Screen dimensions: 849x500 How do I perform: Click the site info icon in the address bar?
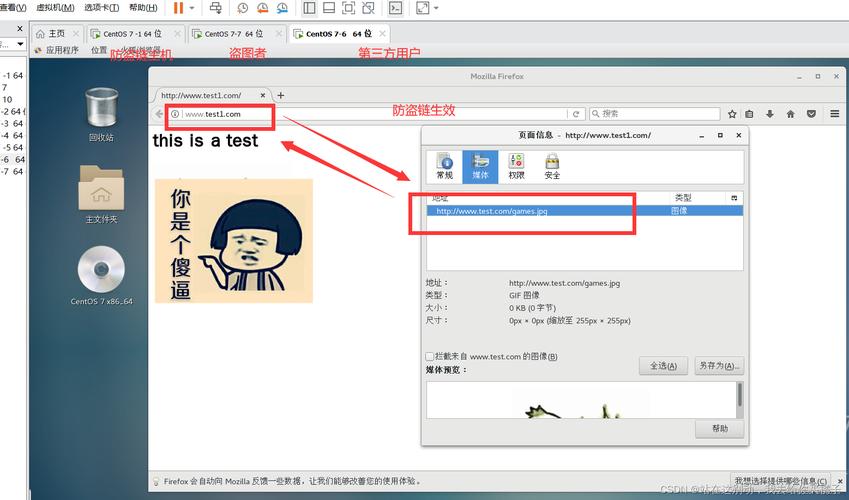(175, 114)
